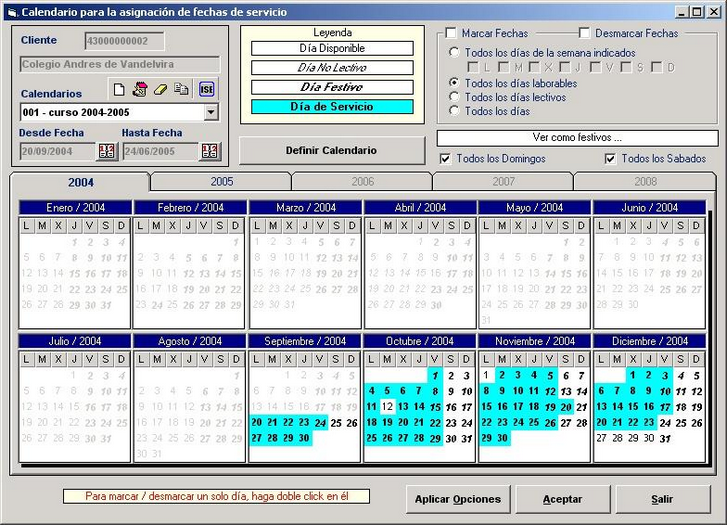727x525 pixels.
Task: Click the new blank calendar icon
Action: 119,89
